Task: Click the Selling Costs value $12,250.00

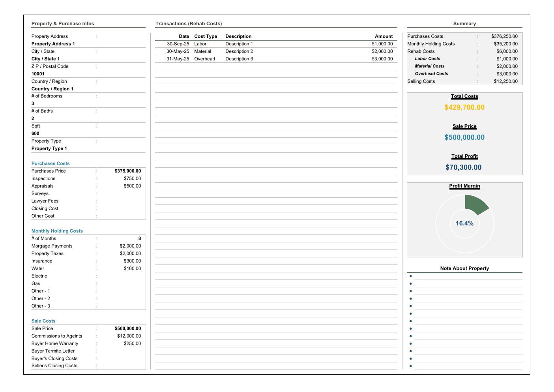Action: pos(505,81)
